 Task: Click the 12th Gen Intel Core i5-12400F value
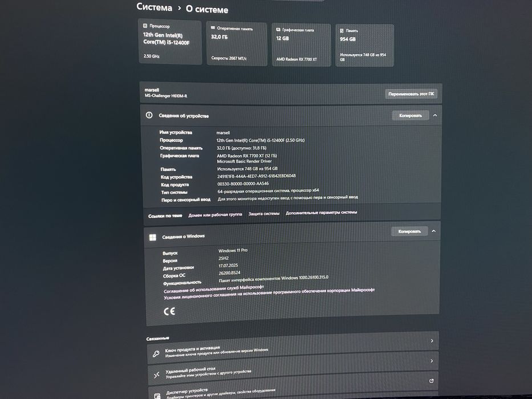click(261, 140)
